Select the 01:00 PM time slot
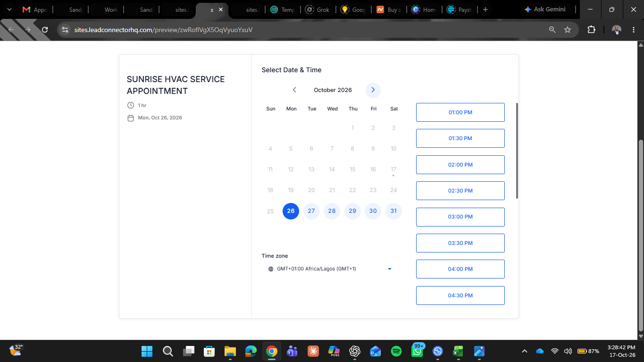Screen dimensions: 644x362 (460, 112)
